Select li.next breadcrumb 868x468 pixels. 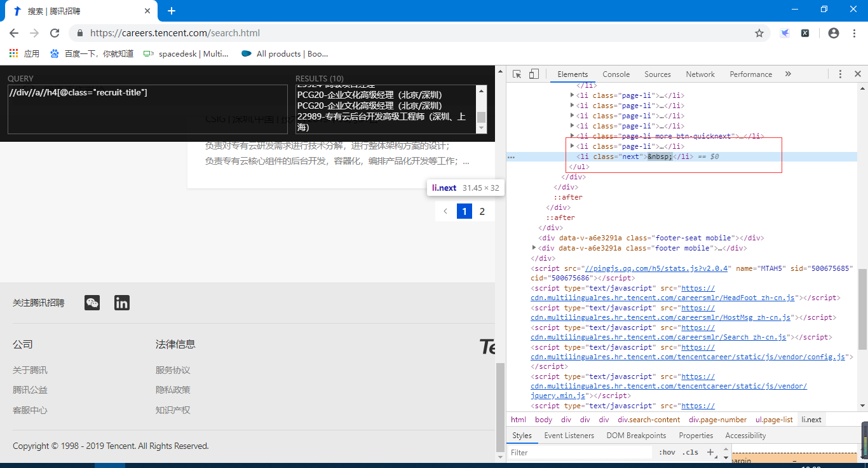click(x=811, y=420)
